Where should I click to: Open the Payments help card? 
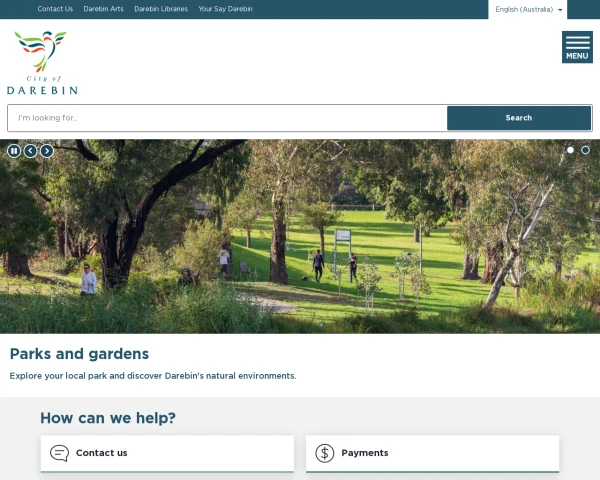[x=432, y=453]
